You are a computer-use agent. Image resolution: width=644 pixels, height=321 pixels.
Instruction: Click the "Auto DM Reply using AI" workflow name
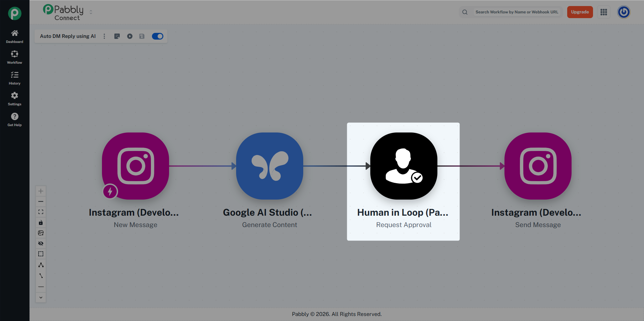point(68,36)
